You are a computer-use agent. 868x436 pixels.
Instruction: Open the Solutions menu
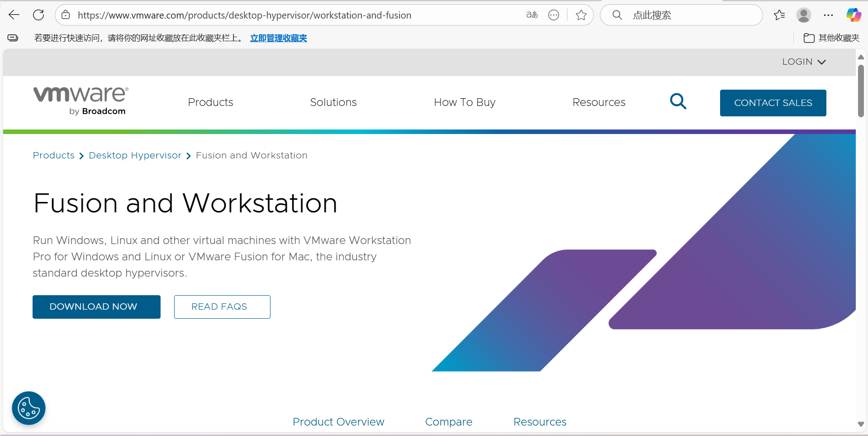tap(333, 102)
